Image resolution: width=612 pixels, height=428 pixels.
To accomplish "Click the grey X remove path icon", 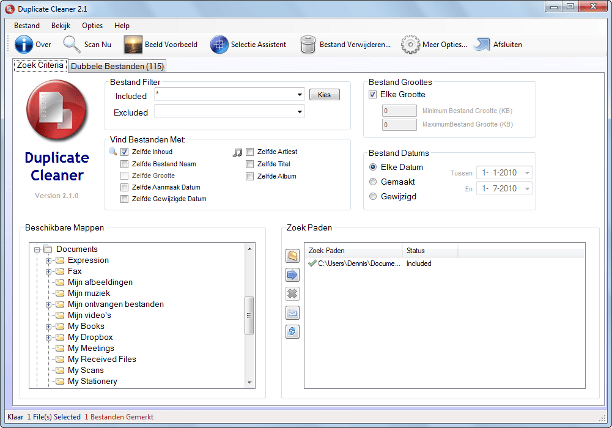I will click(292, 294).
